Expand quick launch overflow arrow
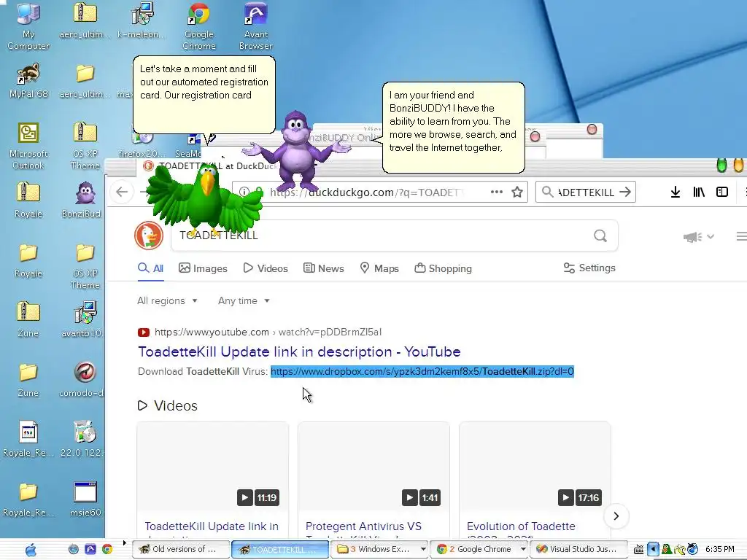This screenshot has width=747, height=560. (125, 542)
